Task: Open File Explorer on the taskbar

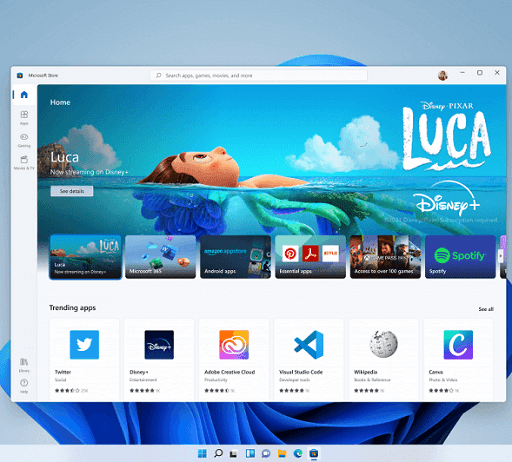Action: (x=282, y=453)
